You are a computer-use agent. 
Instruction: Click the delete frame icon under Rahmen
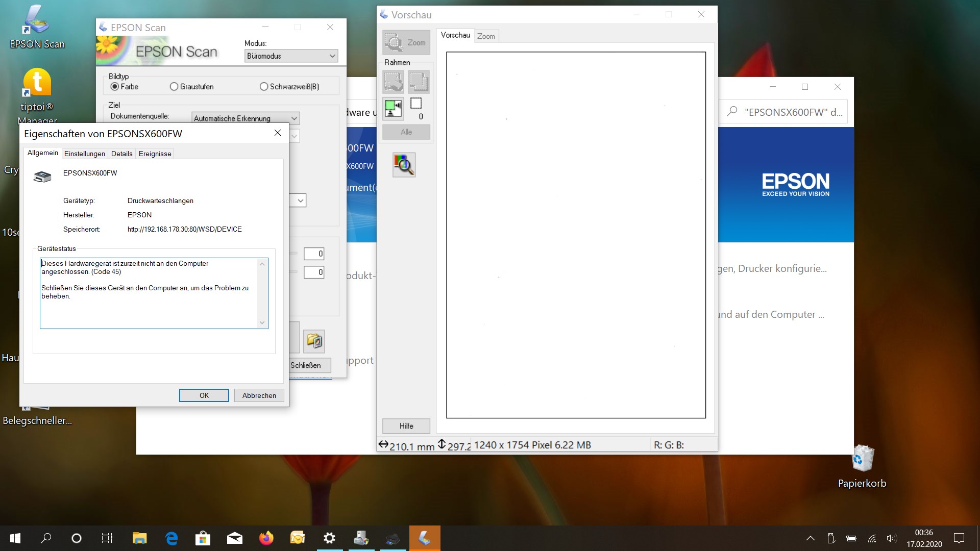pos(394,82)
